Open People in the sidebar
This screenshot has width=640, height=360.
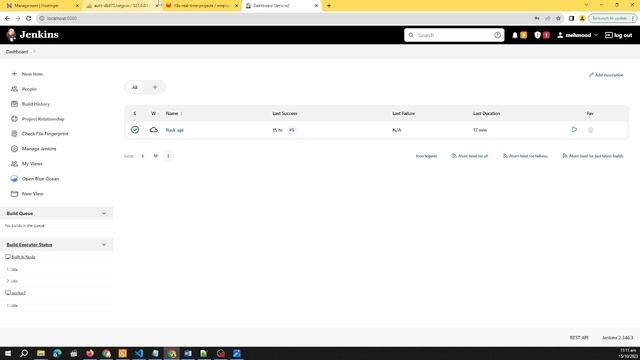click(x=29, y=89)
